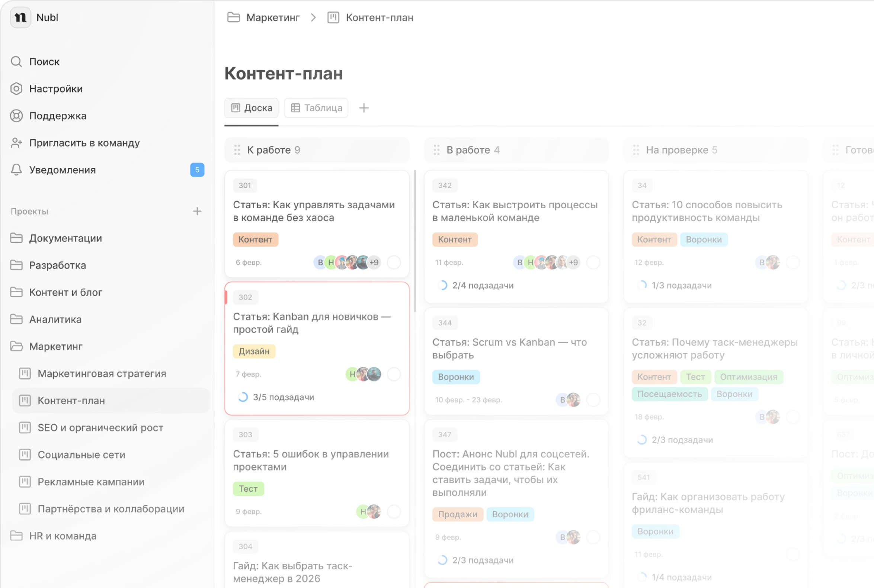Click the Поддержка lifebuoy icon
Viewport: 874px width, 588px height.
(16, 116)
